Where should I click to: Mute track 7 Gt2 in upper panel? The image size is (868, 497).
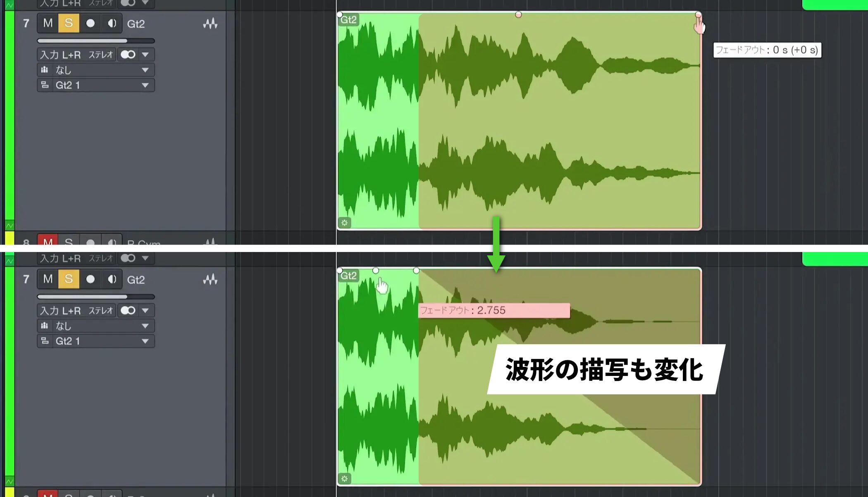pyautogui.click(x=48, y=23)
